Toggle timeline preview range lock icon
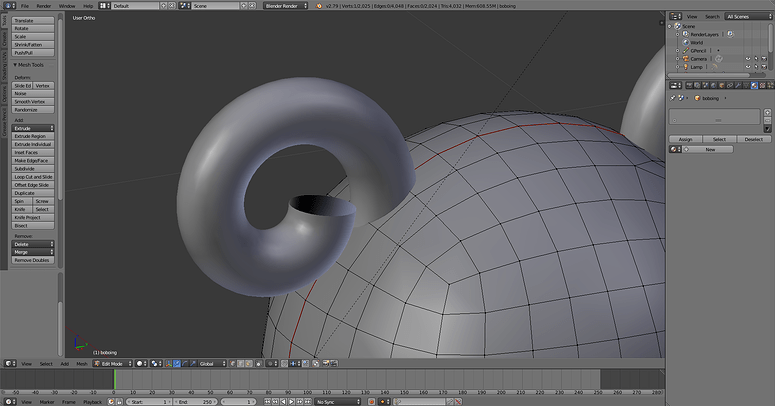The height and width of the screenshot is (406, 775). click(x=119, y=402)
